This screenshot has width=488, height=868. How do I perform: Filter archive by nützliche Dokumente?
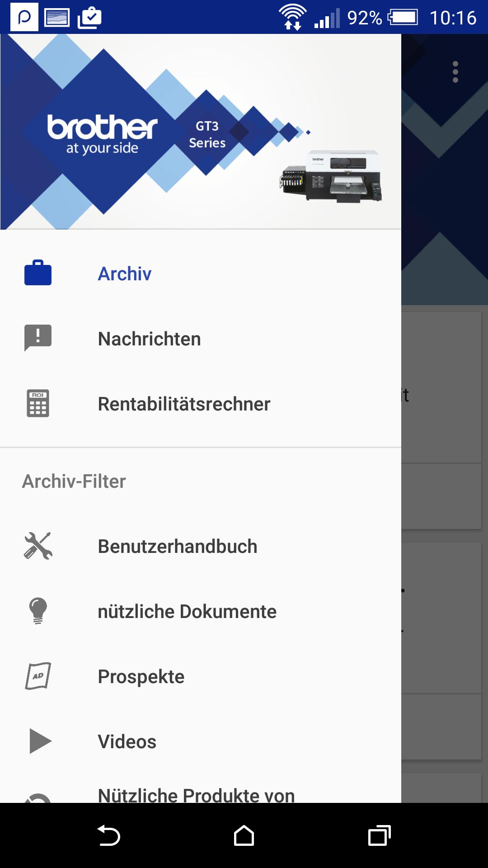tap(201, 611)
